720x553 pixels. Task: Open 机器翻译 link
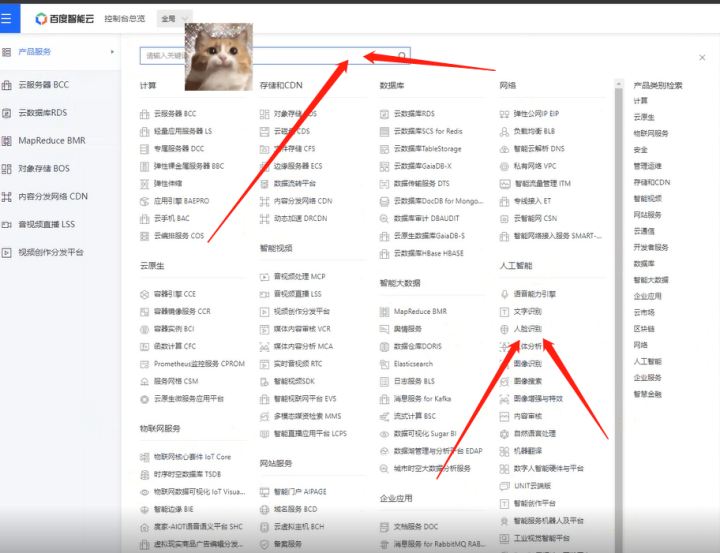tap(528, 451)
